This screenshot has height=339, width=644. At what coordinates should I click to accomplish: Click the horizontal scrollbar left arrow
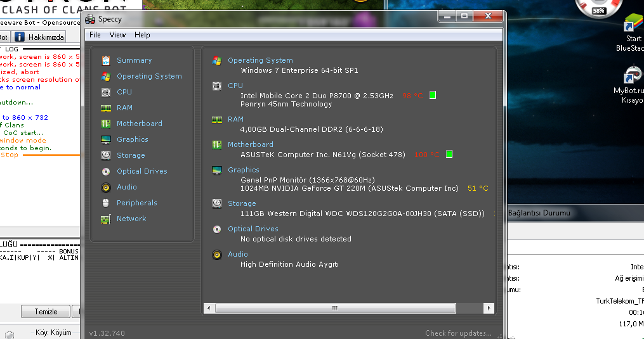[x=209, y=308]
